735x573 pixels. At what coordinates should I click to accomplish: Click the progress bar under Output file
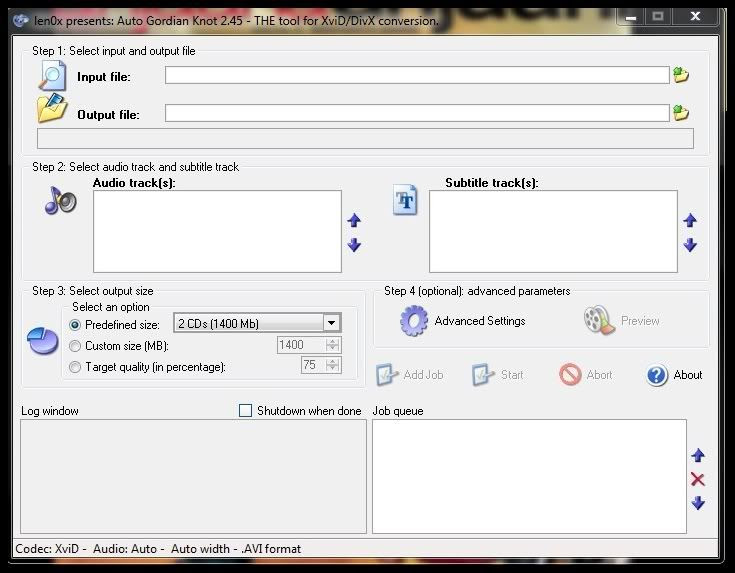365,139
